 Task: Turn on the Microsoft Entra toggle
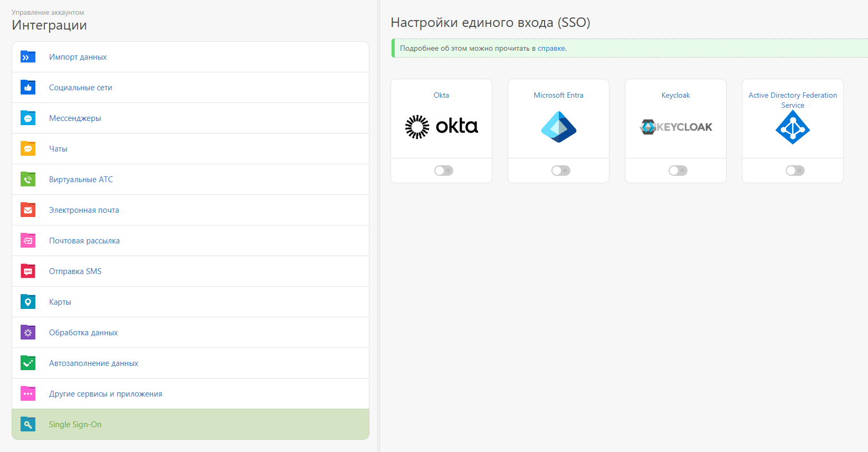560,171
